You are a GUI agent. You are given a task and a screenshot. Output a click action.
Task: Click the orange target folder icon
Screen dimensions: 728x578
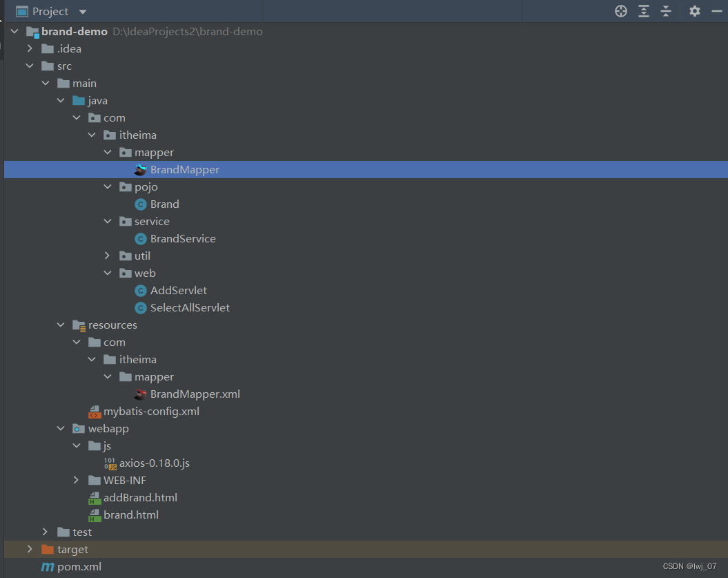[x=48, y=549]
